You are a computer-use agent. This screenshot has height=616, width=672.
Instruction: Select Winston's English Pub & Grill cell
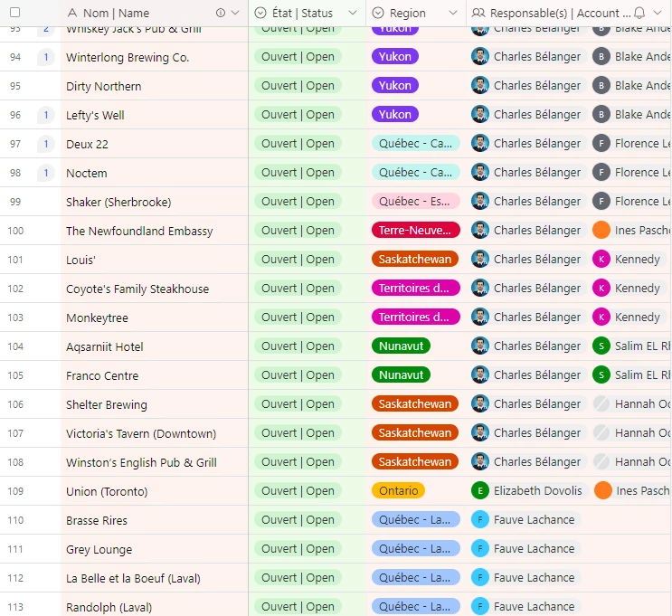point(155,462)
